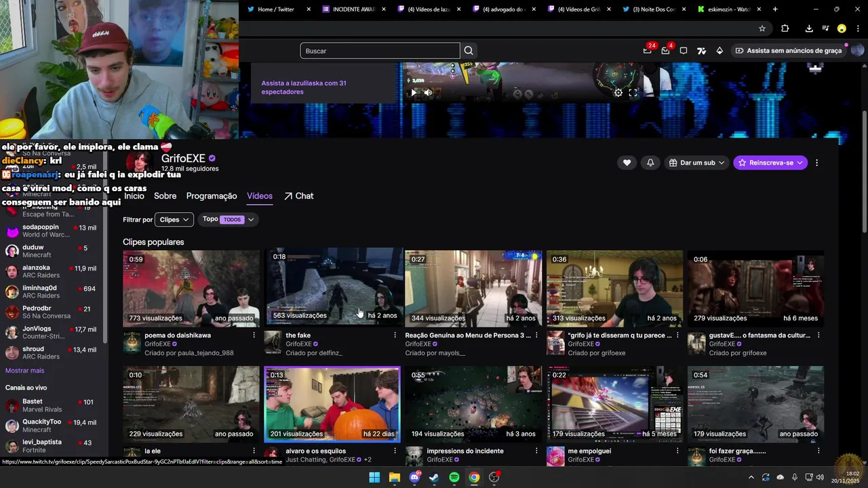Open options menu for clip 'the fake'
The height and width of the screenshot is (488, 868).
point(395,335)
